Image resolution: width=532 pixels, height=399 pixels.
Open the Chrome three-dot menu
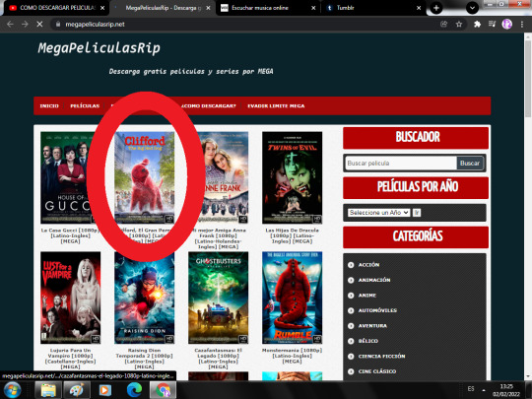[522, 24]
